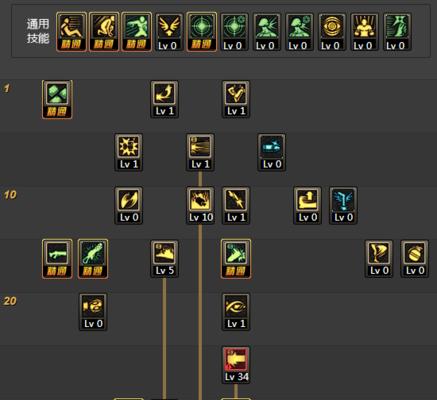Screen dimensions: 437x400
Task: Select the ground wave skill at Lv 5
Action: (x=164, y=258)
